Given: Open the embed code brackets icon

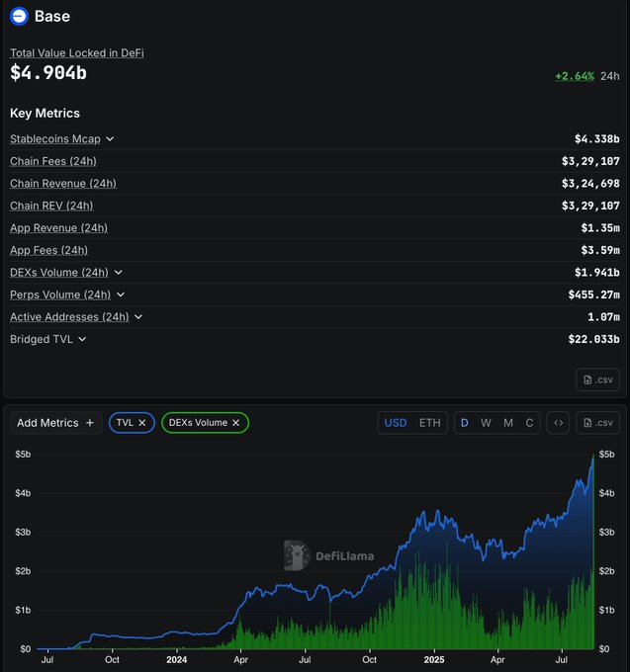Looking at the screenshot, I should [558, 423].
